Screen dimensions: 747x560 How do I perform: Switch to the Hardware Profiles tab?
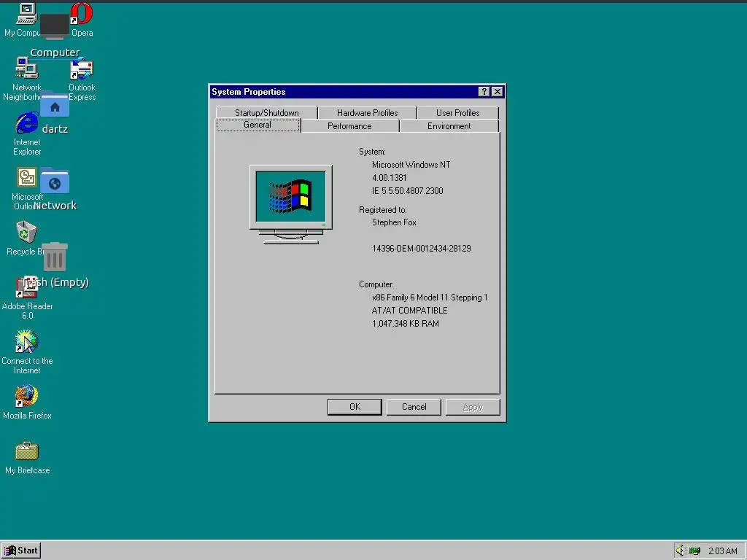point(368,113)
